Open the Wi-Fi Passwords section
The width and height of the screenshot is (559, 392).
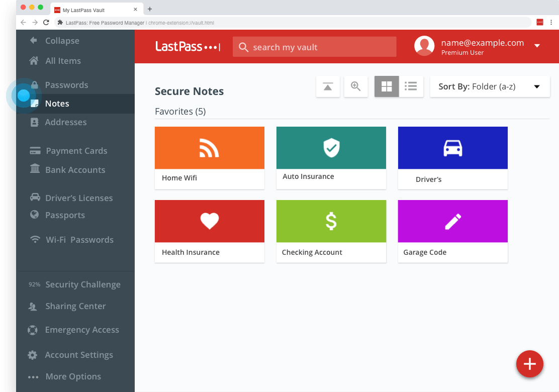tap(34, 239)
